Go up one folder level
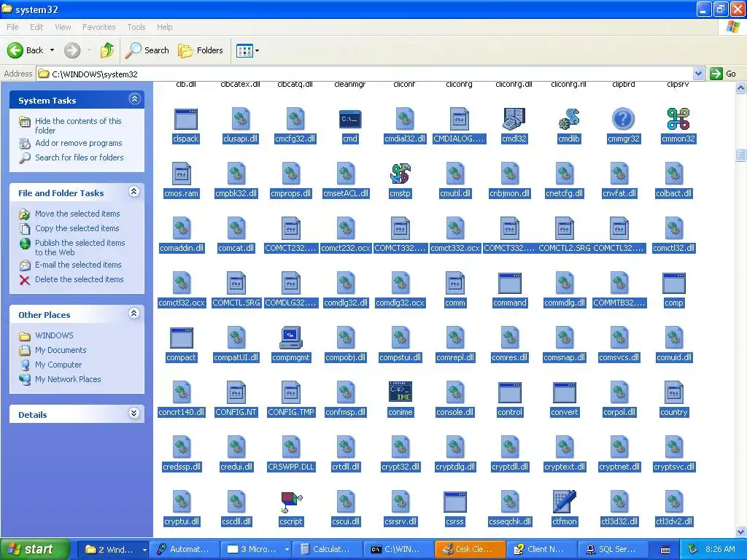The image size is (747, 560). tap(107, 50)
